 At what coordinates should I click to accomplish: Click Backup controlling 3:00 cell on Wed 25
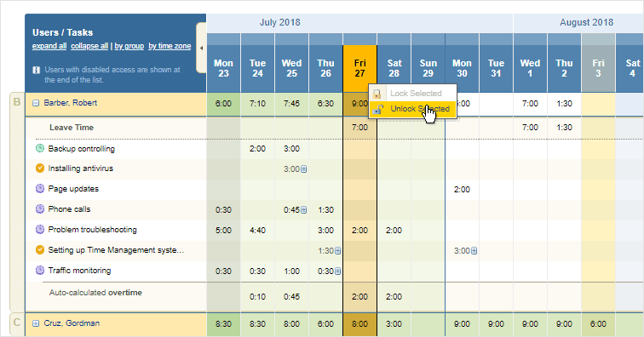pos(291,149)
